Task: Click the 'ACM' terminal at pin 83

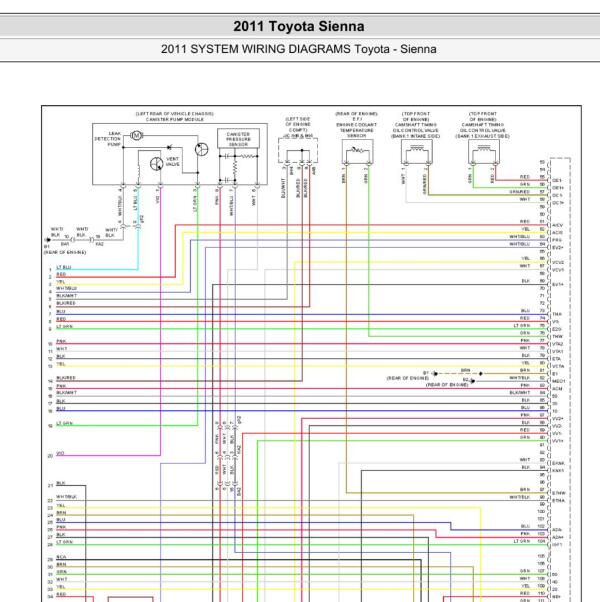Action: coord(557,389)
